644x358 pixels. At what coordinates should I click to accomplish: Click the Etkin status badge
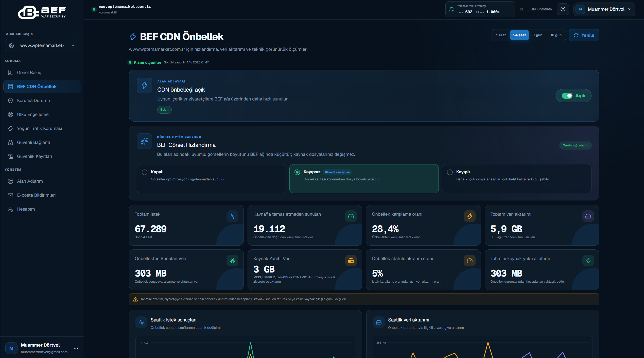tap(164, 110)
